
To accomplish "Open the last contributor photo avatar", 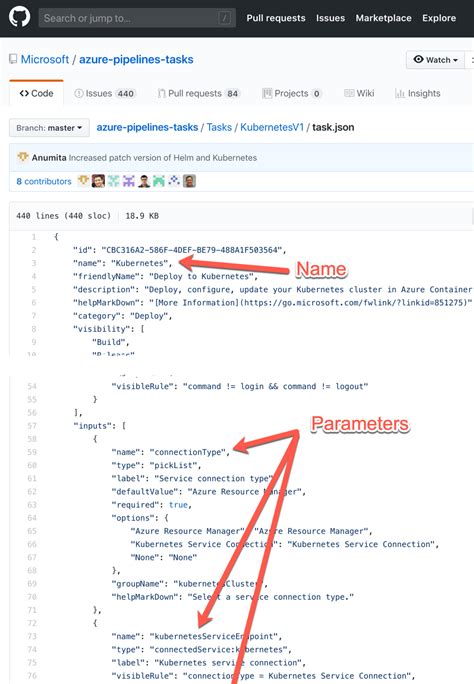I will (x=189, y=181).
